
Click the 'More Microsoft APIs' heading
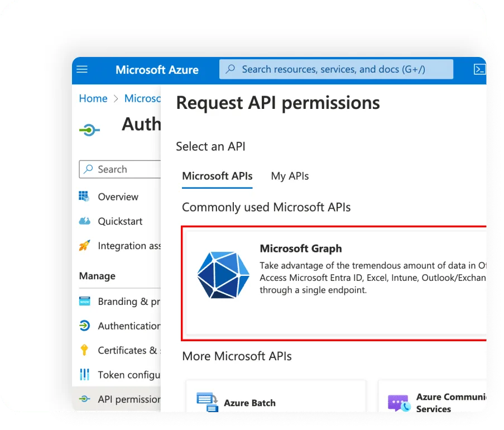[x=237, y=356]
